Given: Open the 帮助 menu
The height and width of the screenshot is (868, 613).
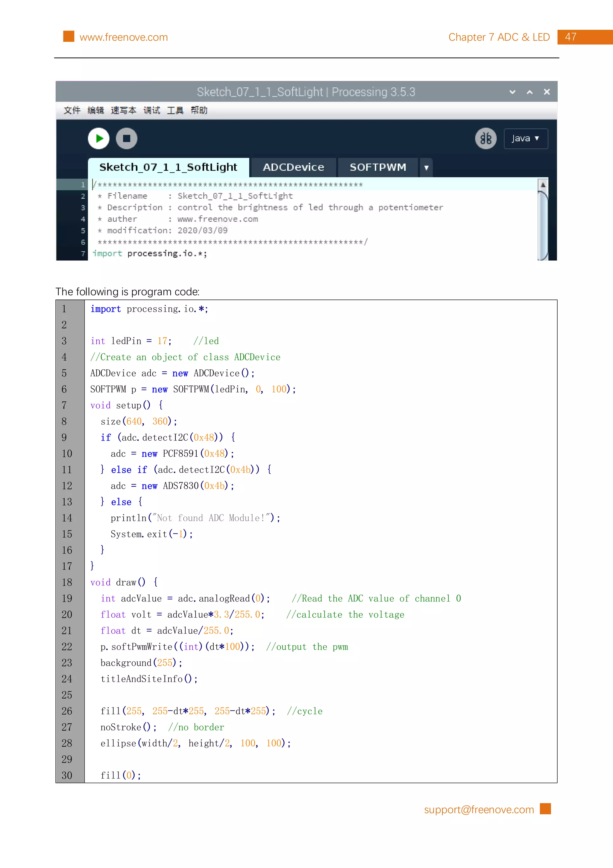Looking at the screenshot, I should click(199, 110).
